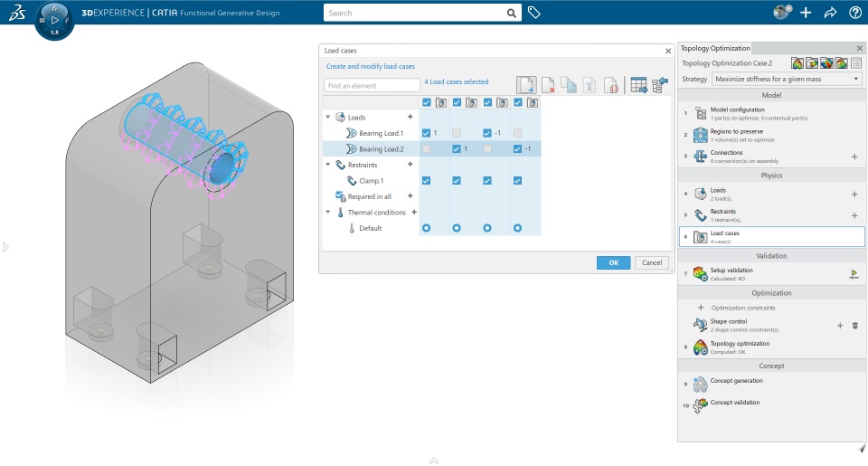Toggle second load case column header checkbox
This screenshot has height=466, width=868.
pyautogui.click(x=457, y=102)
